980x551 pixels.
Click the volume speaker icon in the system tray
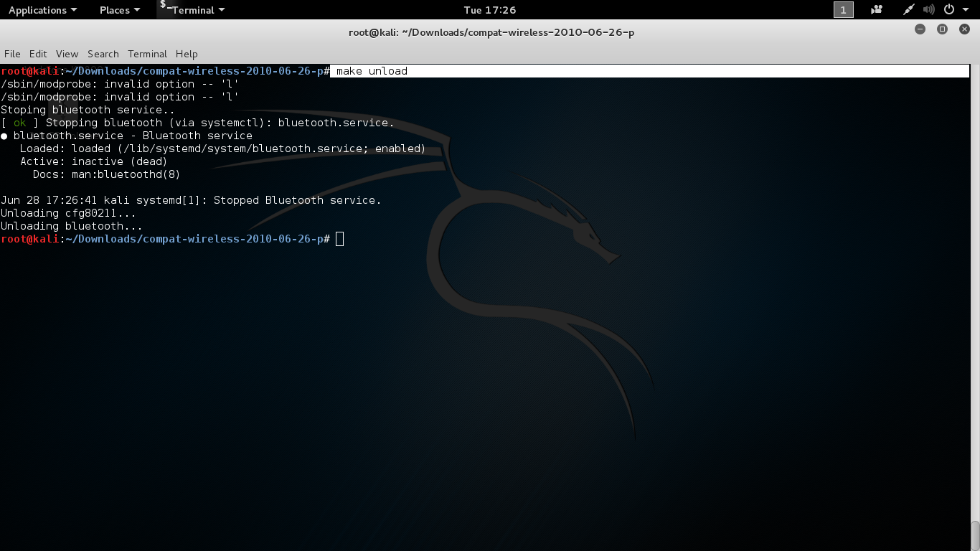(x=929, y=9)
